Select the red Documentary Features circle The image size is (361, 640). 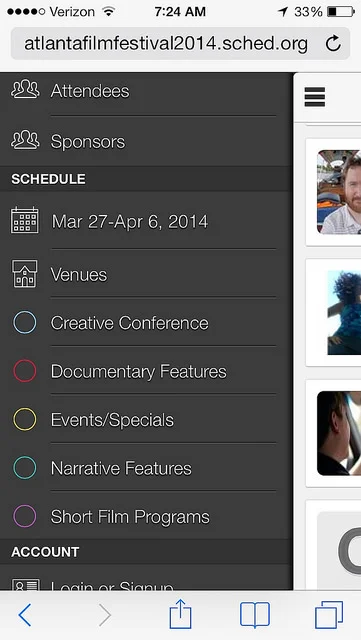click(x=25, y=371)
